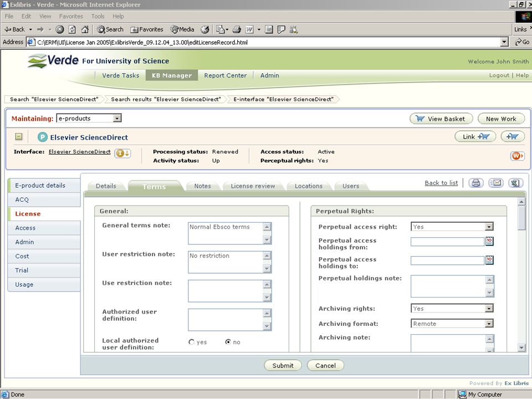Open Report Center in top navigation
The width and height of the screenshot is (532, 399).
(226, 75)
